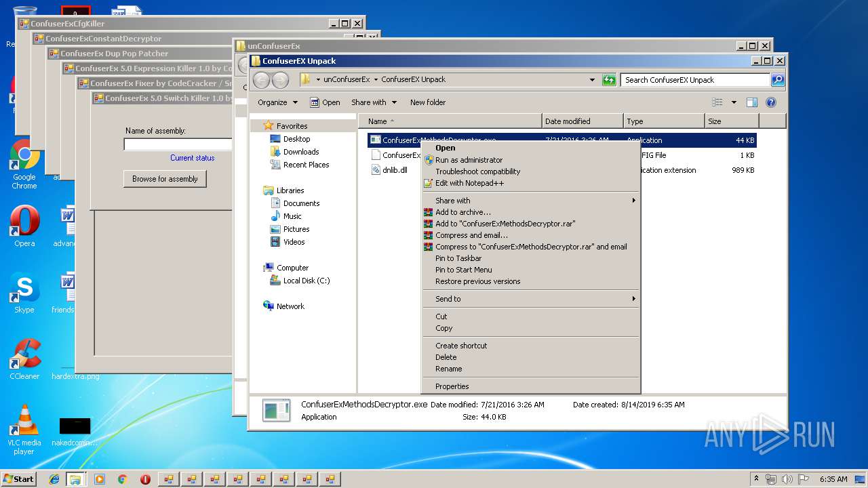Choose Pin to Taskbar
868x488 pixels.
[458, 258]
